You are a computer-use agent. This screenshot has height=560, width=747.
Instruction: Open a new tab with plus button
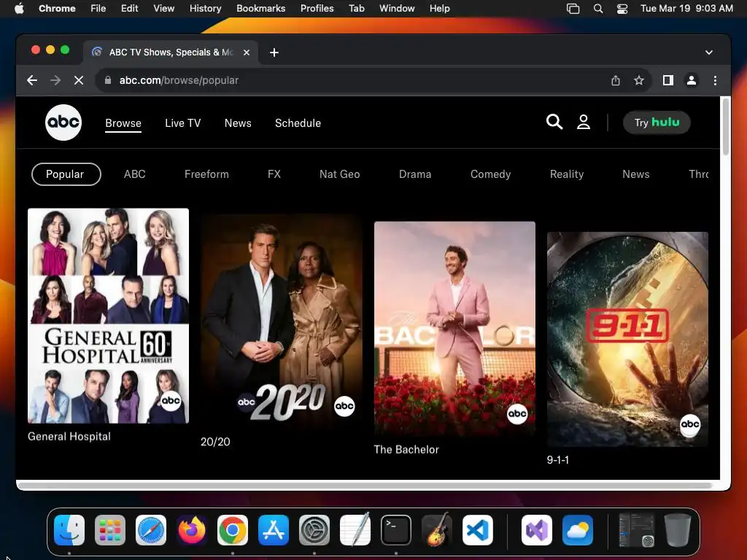(274, 52)
